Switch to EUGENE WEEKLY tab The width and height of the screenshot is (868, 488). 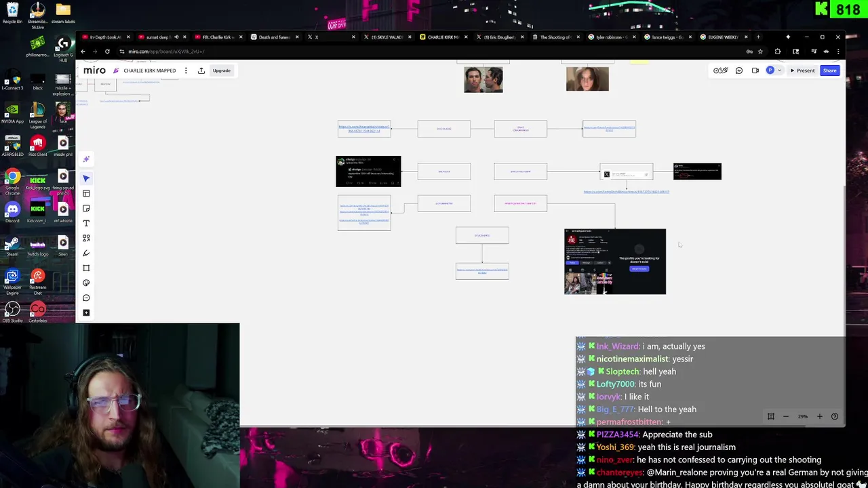pyautogui.click(x=724, y=37)
